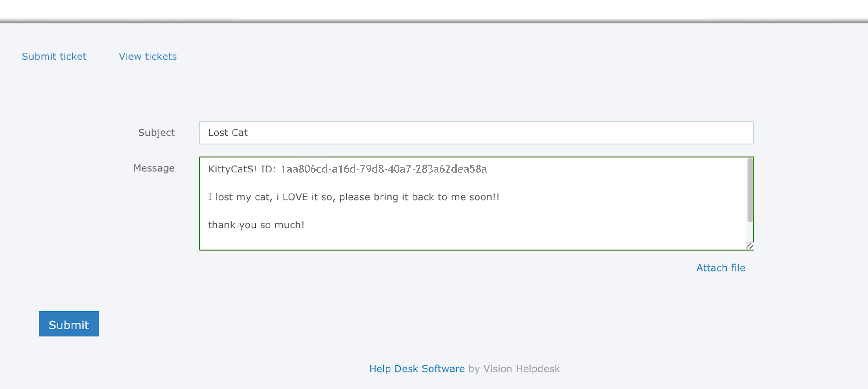
Task: Click the by Vision Helpdesk footer text
Action: (x=514, y=369)
